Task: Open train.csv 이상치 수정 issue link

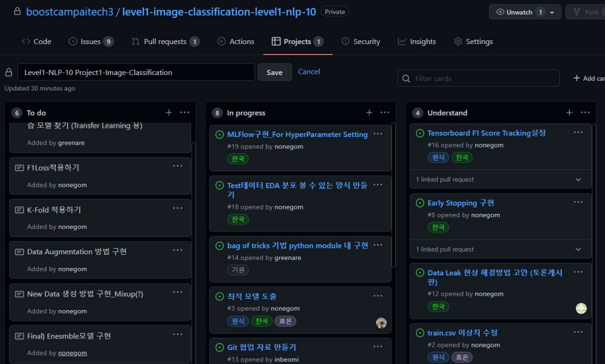Action: coord(462,333)
